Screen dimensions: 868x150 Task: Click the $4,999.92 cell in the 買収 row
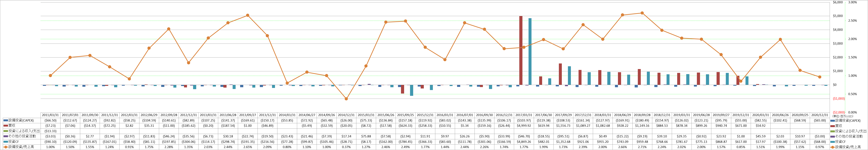click(524, 126)
